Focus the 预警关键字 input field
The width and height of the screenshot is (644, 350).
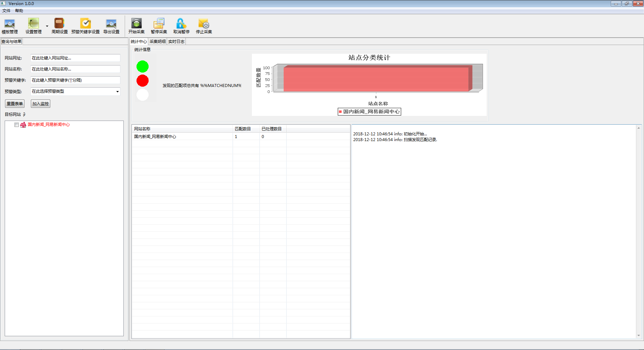[75, 80]
